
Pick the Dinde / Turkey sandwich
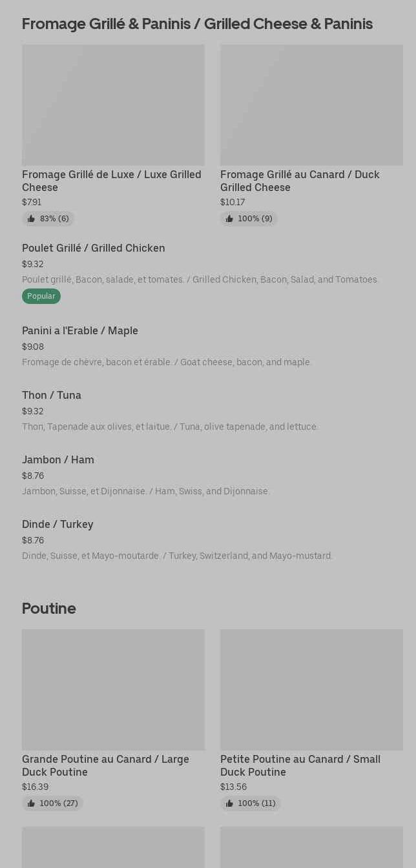point(208,540)
